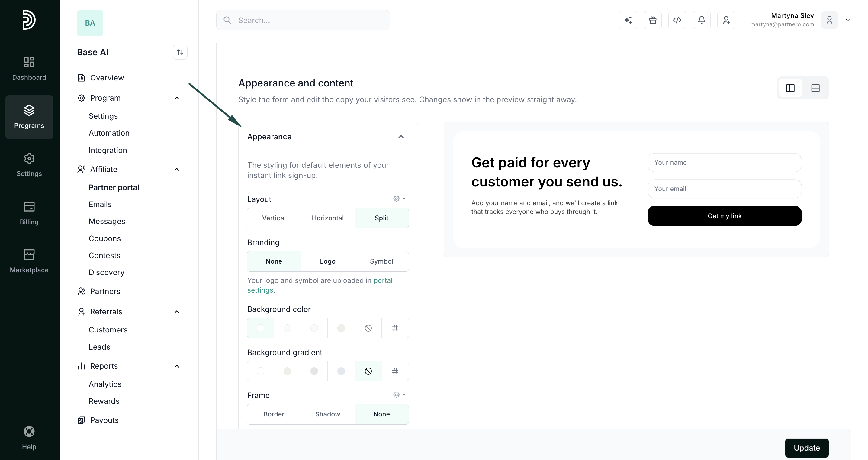
Task: Click the gift box icon
Action: click(653, 20)
